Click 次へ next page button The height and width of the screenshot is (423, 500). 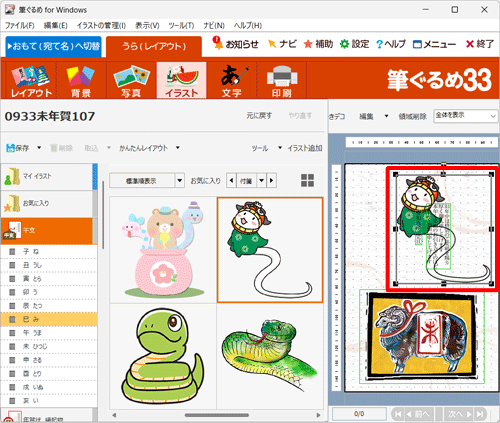point(459,414)
